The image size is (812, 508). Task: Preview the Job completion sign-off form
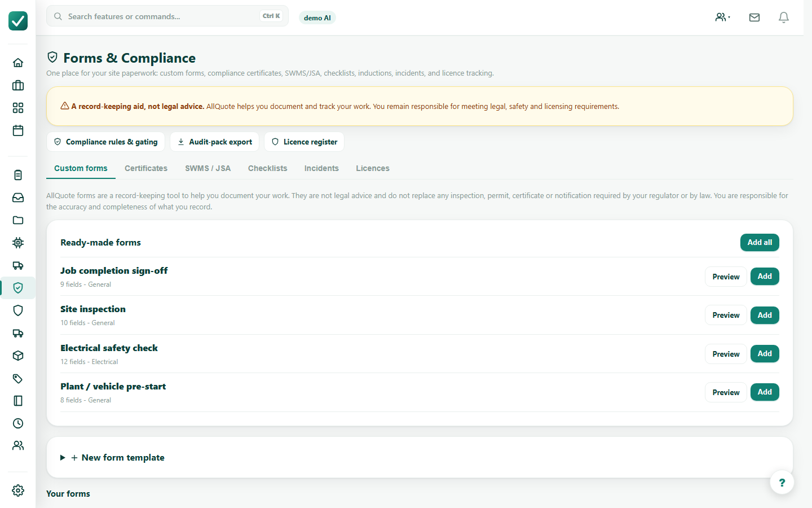(x=726, y=277)
